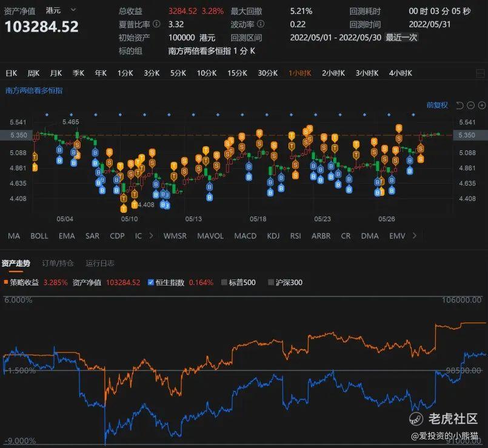Select the 3分K timeframe
The height and width of the screenshot is (448, 488).
[152, 73]
